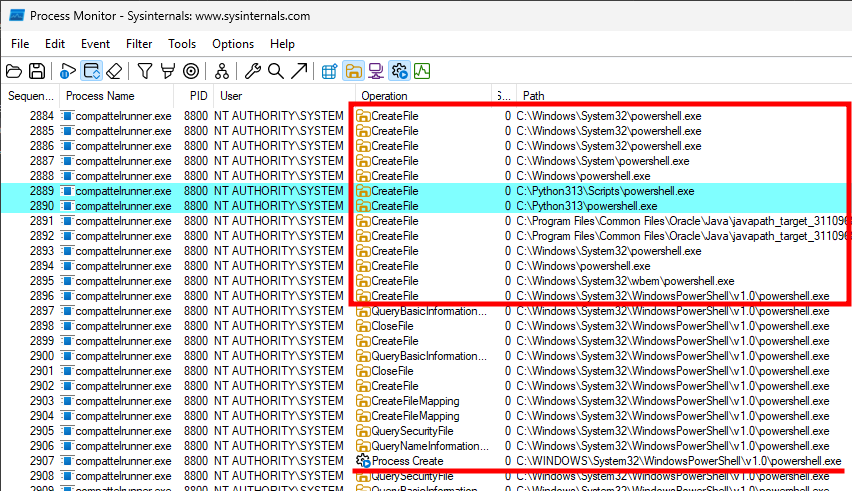This screenshot has height=491, width=852.
Task: Toggle the Autoscroll toolbar button
Action: 91,71
